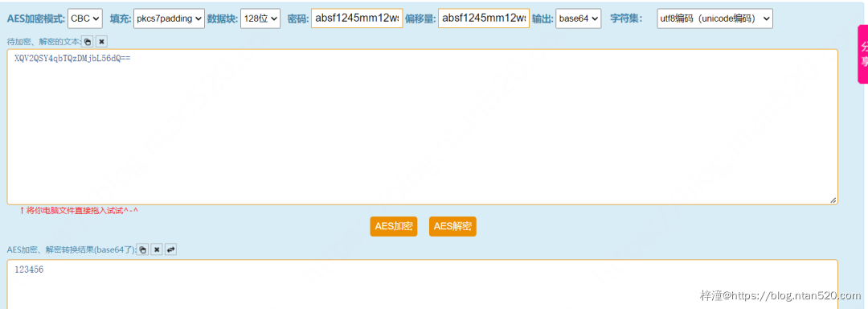Click the AES加密 encrypt button
868x309 pixels.
[x=394, y=226]
